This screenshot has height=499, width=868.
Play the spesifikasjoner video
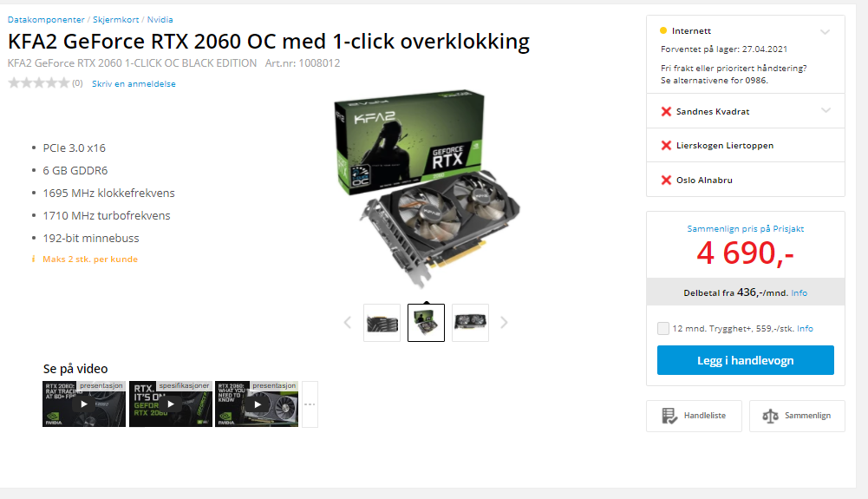(171, 404)
